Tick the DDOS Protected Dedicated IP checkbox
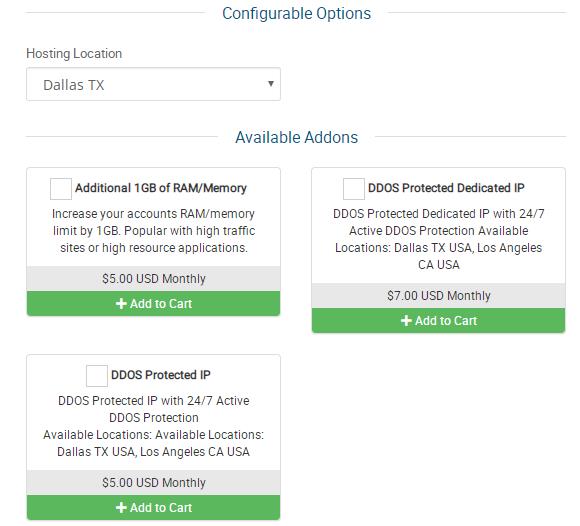Screen dimensions: 580x526 [354, 189]
